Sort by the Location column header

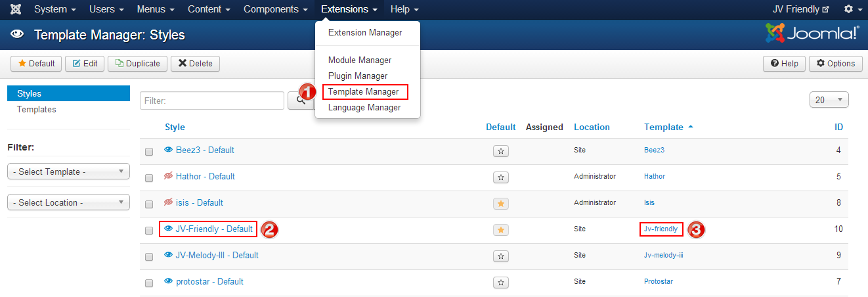[x=592, y=127]
